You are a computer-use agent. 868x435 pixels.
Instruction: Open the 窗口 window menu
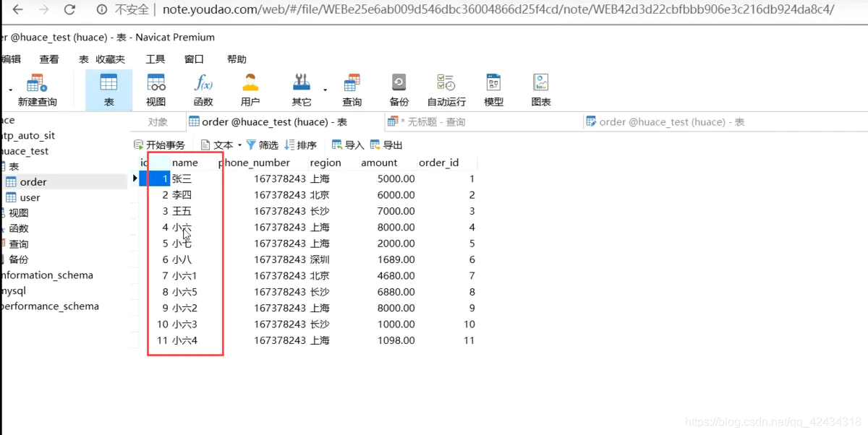194,59
